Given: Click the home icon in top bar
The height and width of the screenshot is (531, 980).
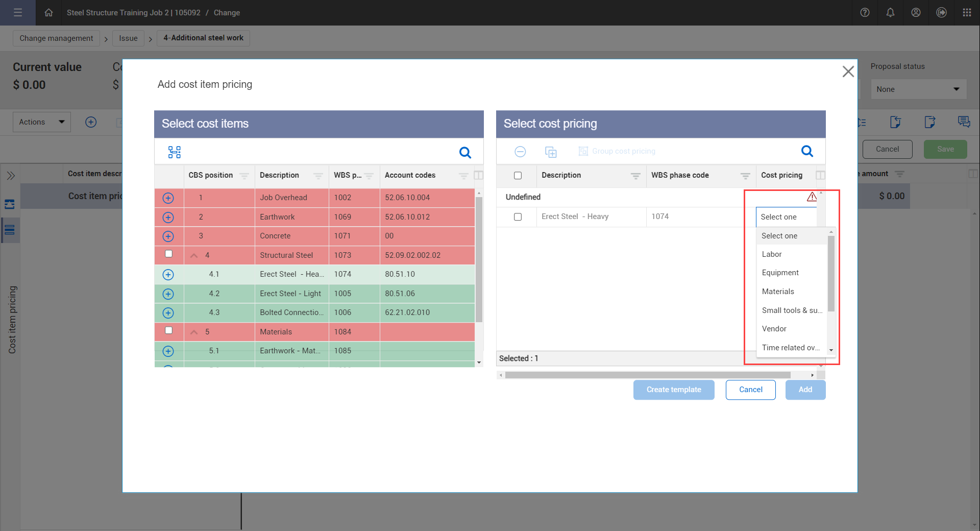Looking at the screenshot, I should tap(48, 13).
